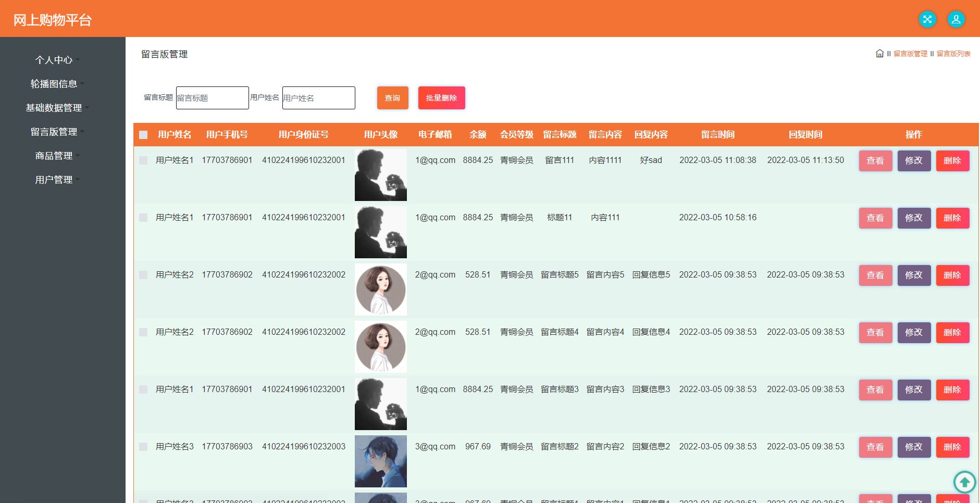Expand the 基础数据管理 sidebar menu
980x503 pixels.
click(x=57, y=108)
